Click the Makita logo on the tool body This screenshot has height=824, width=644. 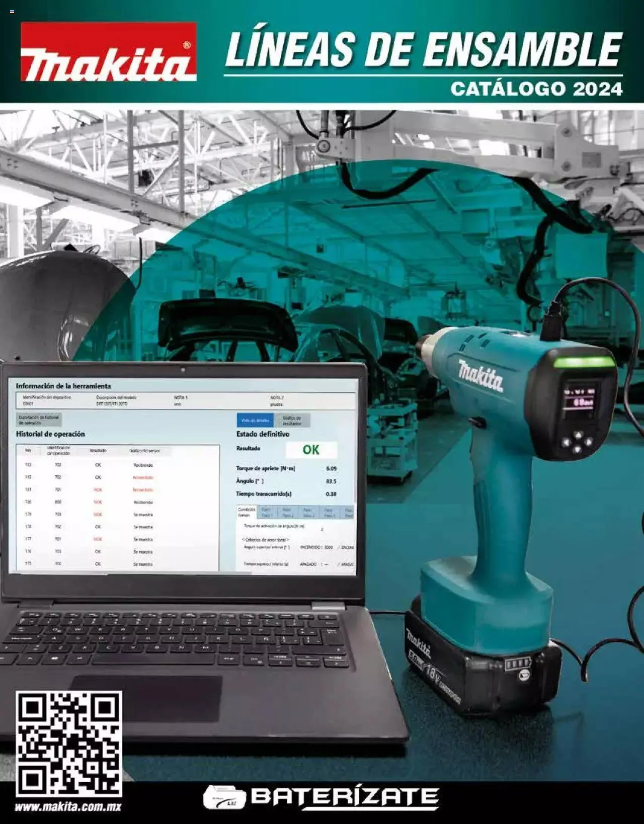480,376
